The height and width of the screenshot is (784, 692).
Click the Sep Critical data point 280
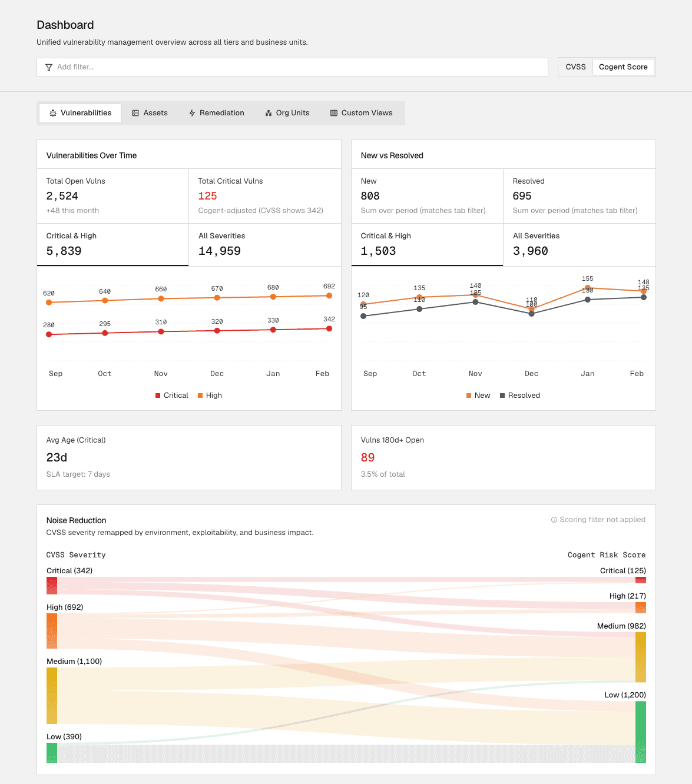pos(49,334)
